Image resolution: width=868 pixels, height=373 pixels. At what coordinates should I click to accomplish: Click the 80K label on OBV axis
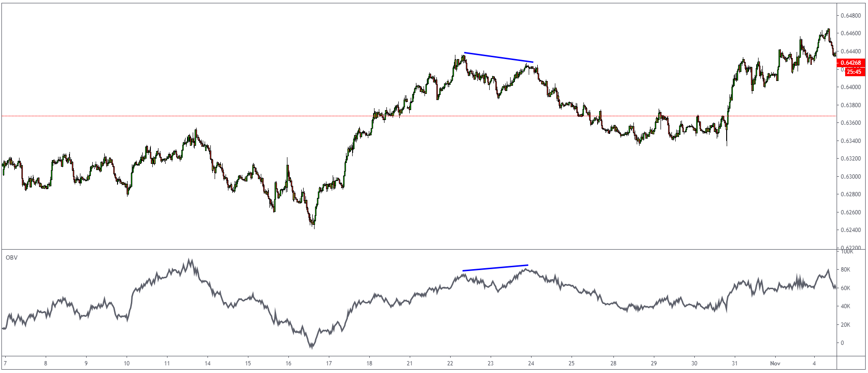click(845, 270)
